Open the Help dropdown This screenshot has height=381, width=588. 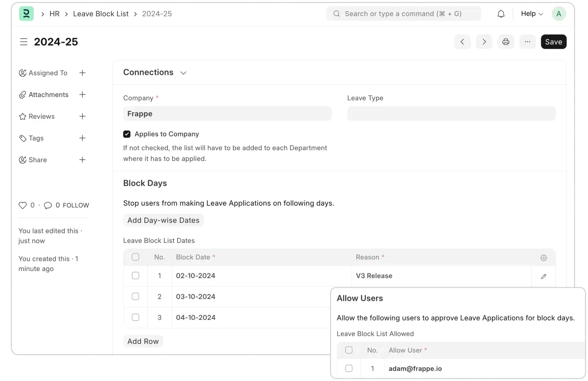coord(531,14)
